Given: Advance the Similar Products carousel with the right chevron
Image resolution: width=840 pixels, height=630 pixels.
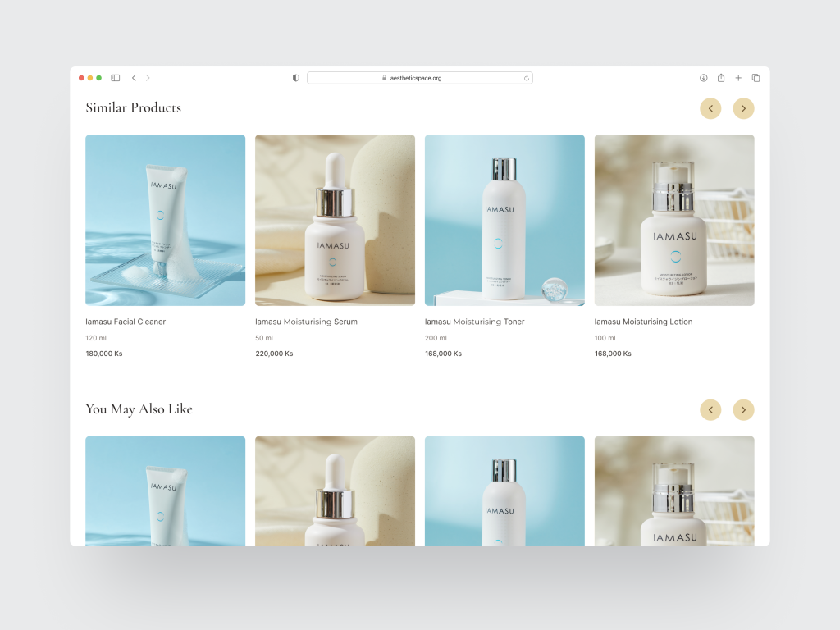Looking at the screenshot, I should [743, 108].
